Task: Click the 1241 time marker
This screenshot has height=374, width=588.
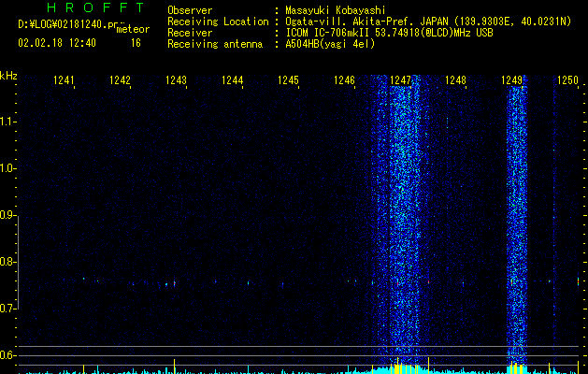Action: 64,79
